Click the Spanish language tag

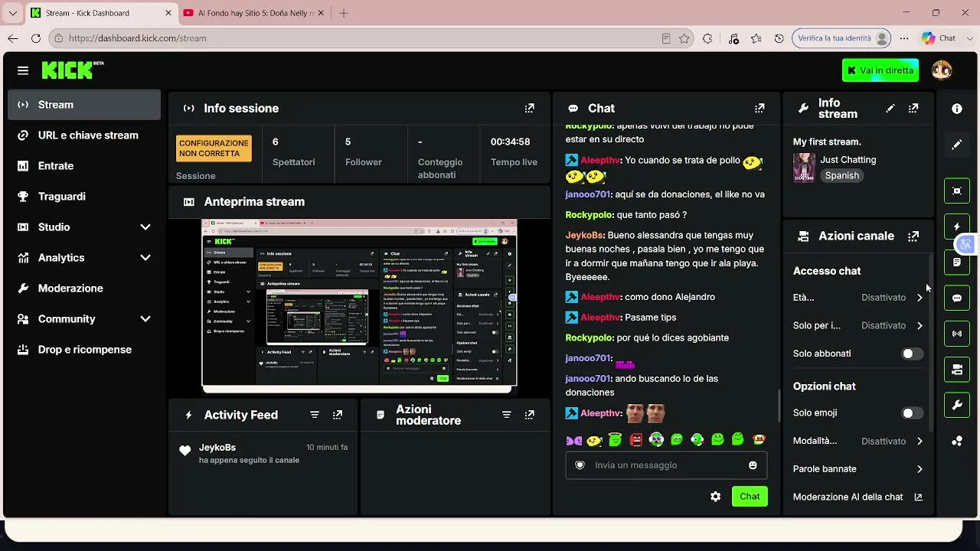[842, 176]
